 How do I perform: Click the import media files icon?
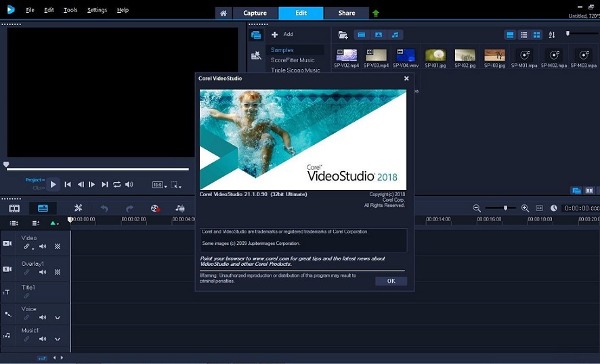(x=343, y=35)
